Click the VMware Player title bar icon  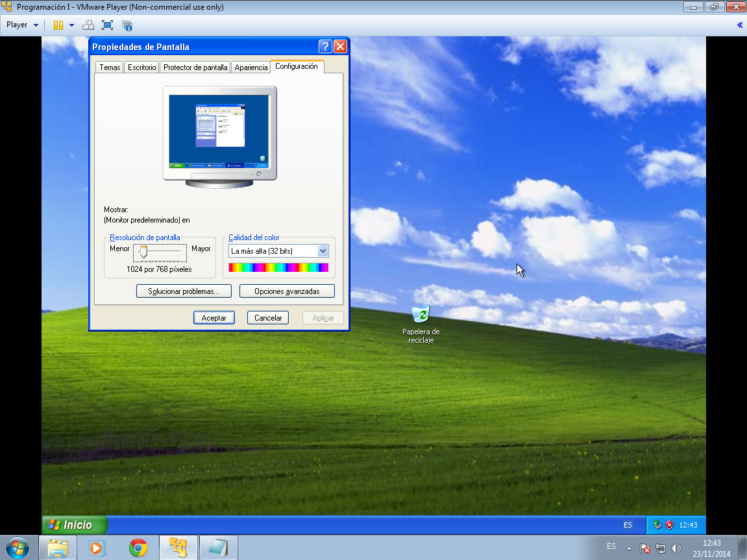[x=6, y=6]
